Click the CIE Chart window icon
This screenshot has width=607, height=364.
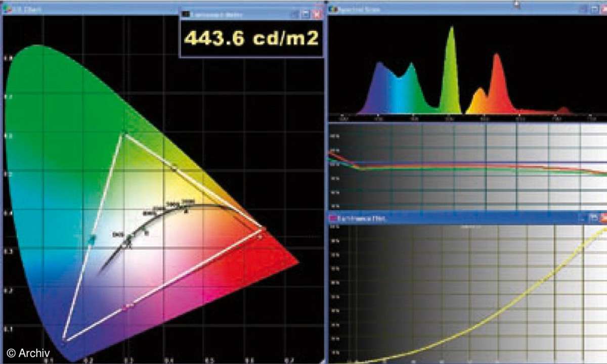click(x=6, y=10)
